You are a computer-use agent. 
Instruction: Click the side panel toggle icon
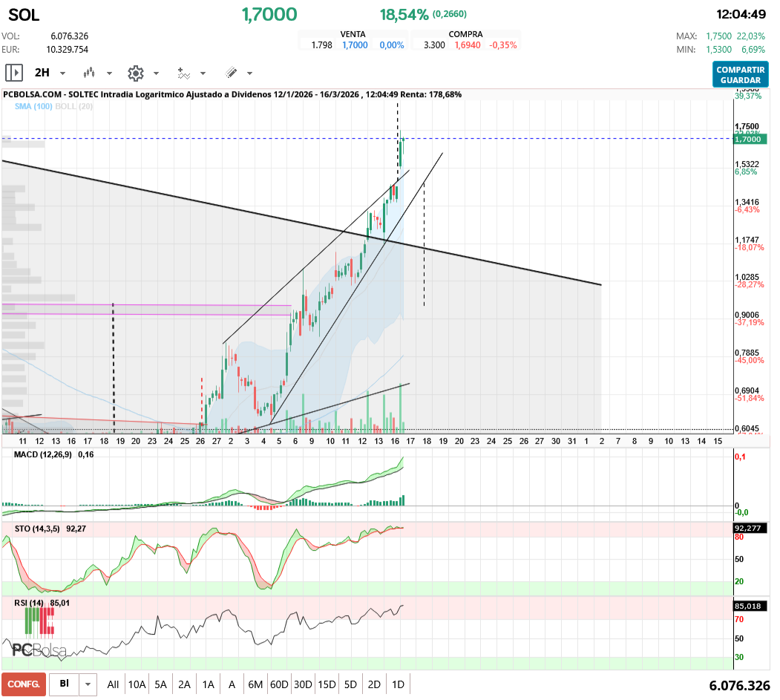point(13,73)
